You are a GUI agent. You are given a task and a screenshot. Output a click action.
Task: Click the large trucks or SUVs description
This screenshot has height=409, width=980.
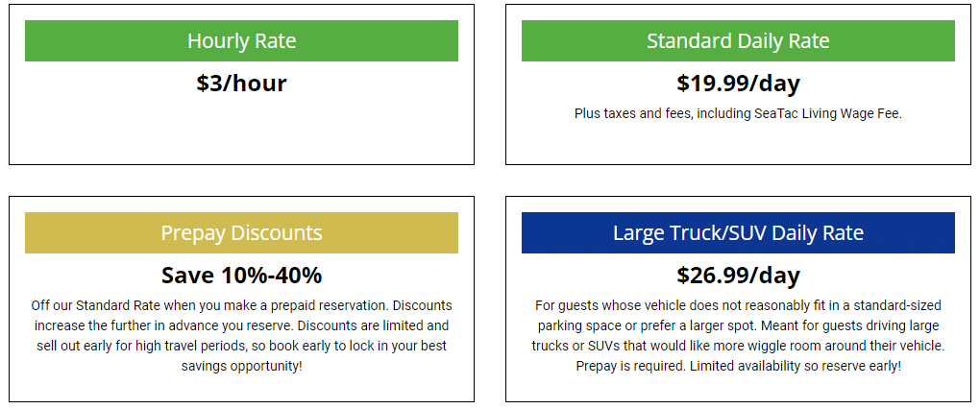pos(738,336)
